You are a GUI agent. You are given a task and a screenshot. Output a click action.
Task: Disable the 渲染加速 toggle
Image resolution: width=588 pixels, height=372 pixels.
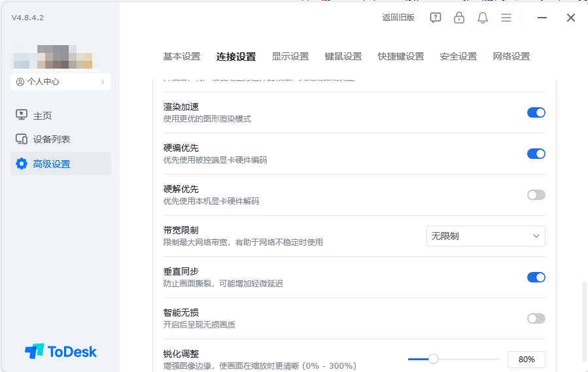pyautogui.click(x=536, y=112)
